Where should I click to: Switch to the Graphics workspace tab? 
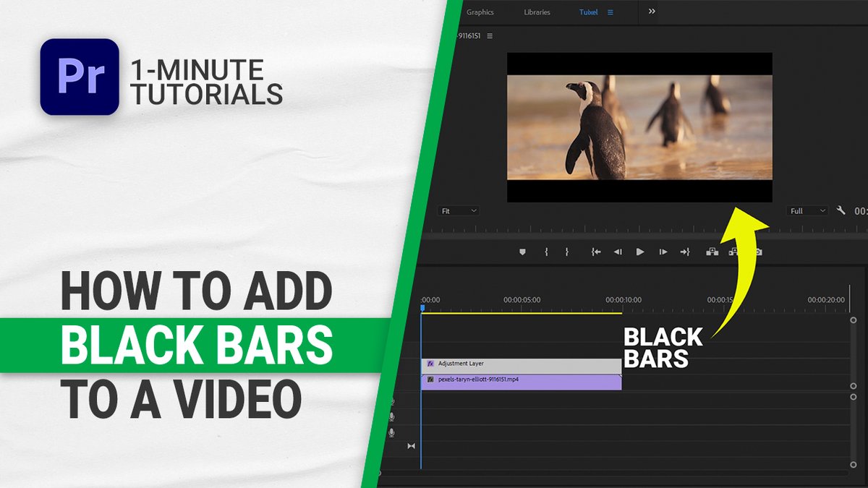pos(480,12)
